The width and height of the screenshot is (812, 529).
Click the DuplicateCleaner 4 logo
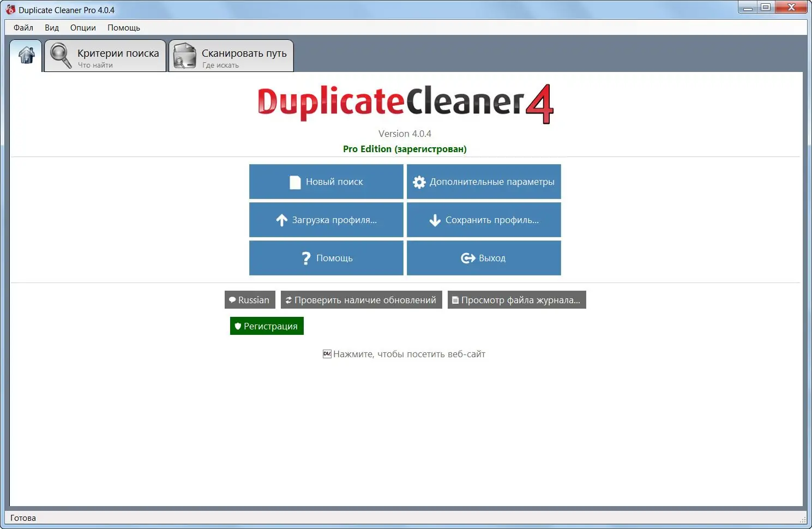pyautogui.click(x=406, y=104)
